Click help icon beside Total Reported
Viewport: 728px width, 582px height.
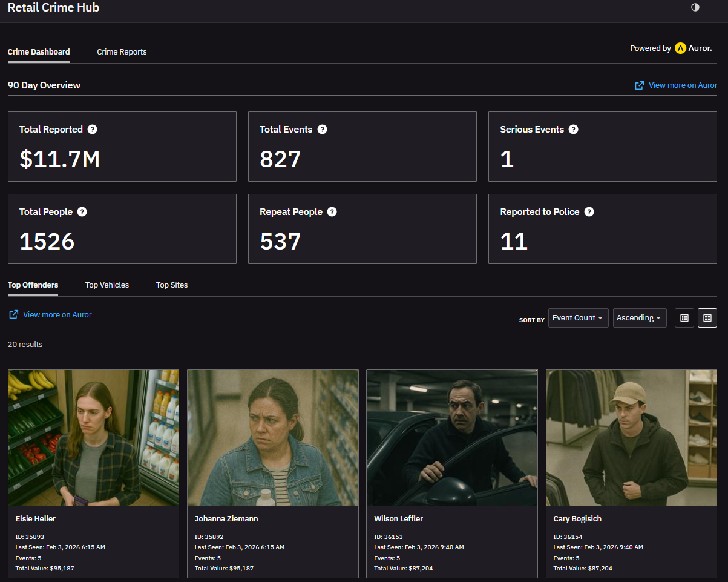click(x=92, y=129)
